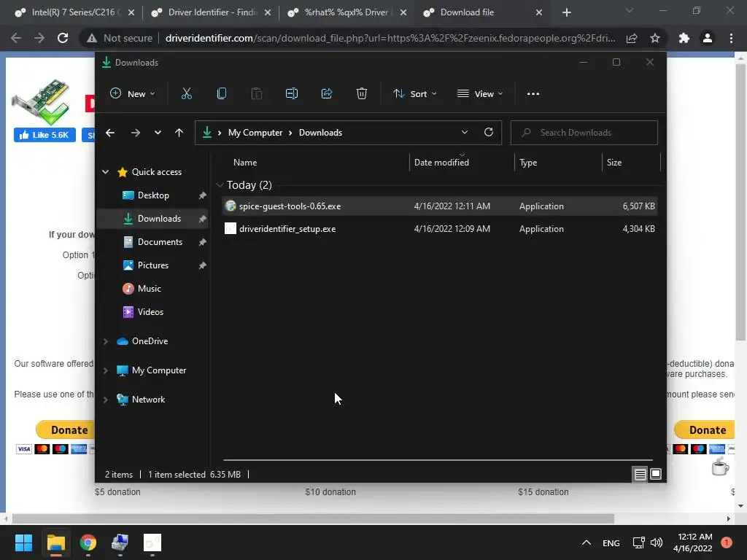Sort by Size column header
The image size is (747, 560).
point(614,163)
